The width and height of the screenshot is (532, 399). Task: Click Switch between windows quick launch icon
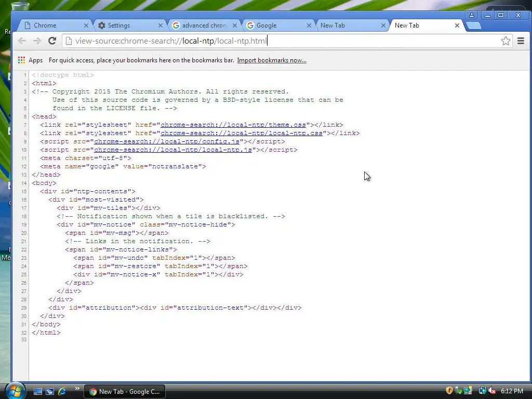pyautogui.click(x=50, y=391)
